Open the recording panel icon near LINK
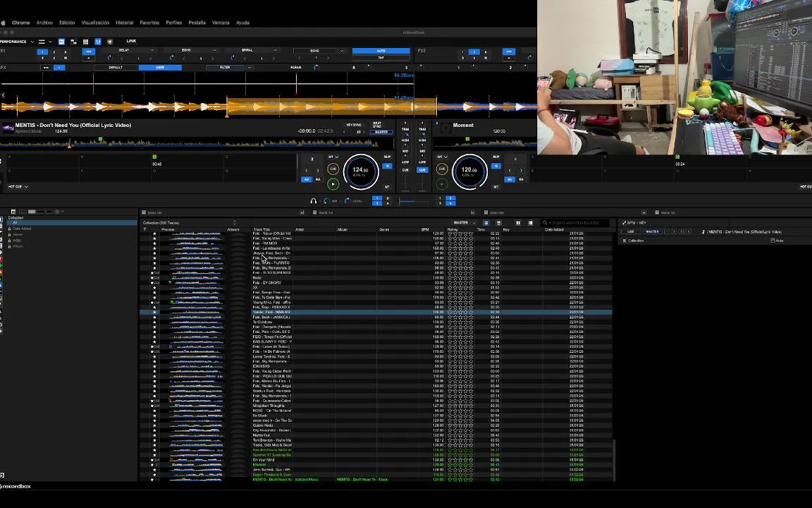 pos(110,42)
